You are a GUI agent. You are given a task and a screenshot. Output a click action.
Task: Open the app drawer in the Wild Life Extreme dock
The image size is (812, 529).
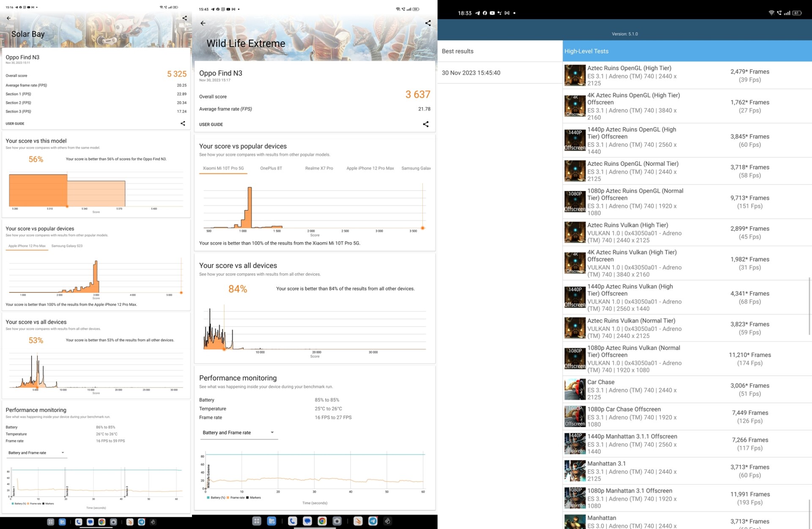point(257,521)
